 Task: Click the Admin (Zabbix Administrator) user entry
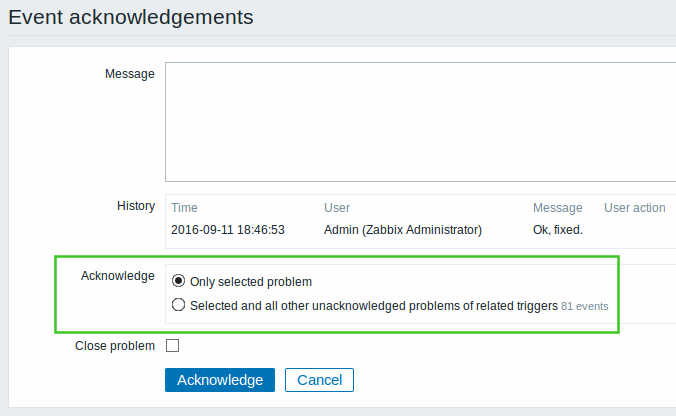(403, 230)
